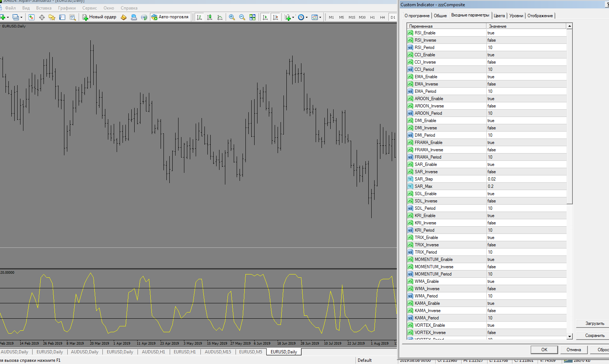This screenshot has height=364, width=609.
Task: Zoom in on the chart
Action: tap(232, 17)
